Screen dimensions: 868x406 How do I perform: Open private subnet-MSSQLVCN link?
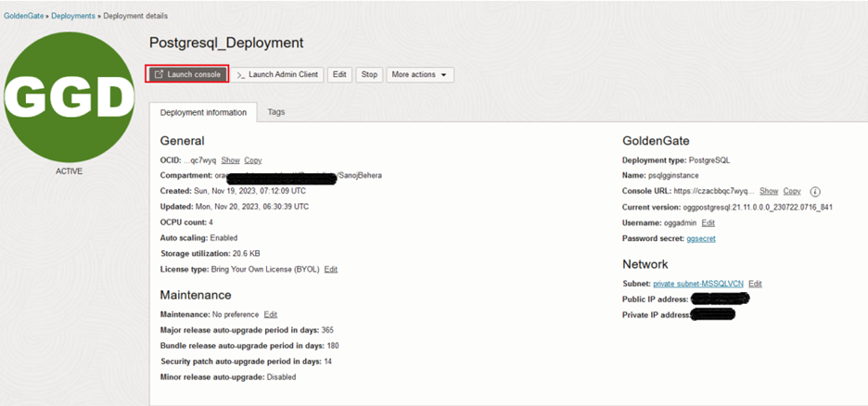(698, 284)
